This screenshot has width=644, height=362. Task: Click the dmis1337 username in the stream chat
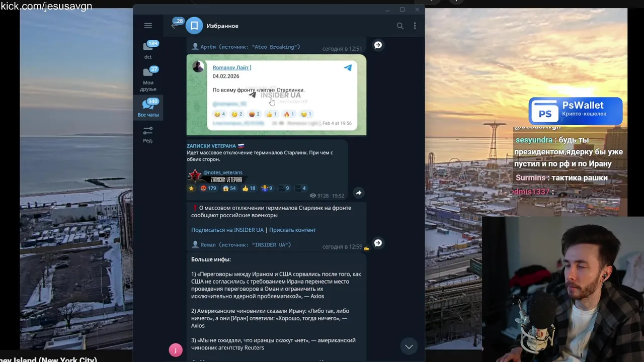point(531,192)
